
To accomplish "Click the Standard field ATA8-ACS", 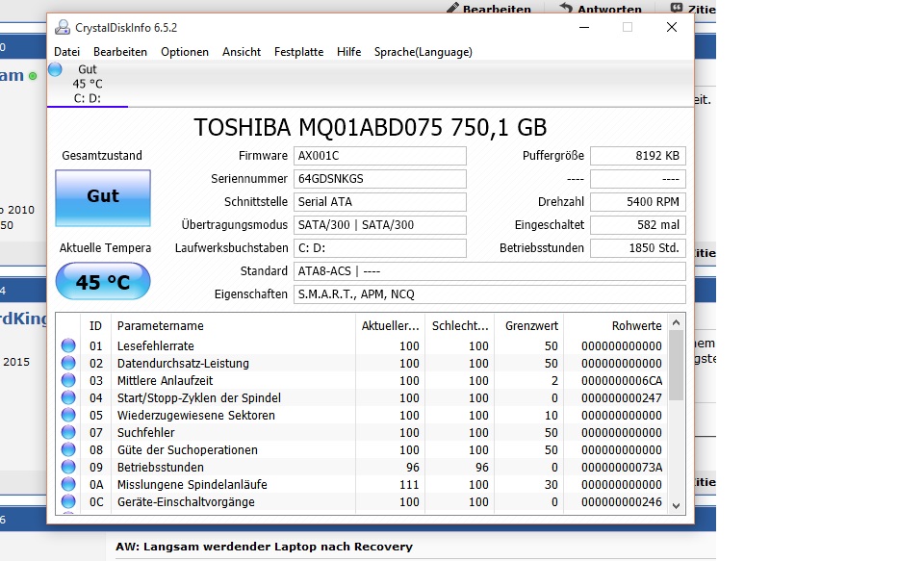I will tap(490, 271).
